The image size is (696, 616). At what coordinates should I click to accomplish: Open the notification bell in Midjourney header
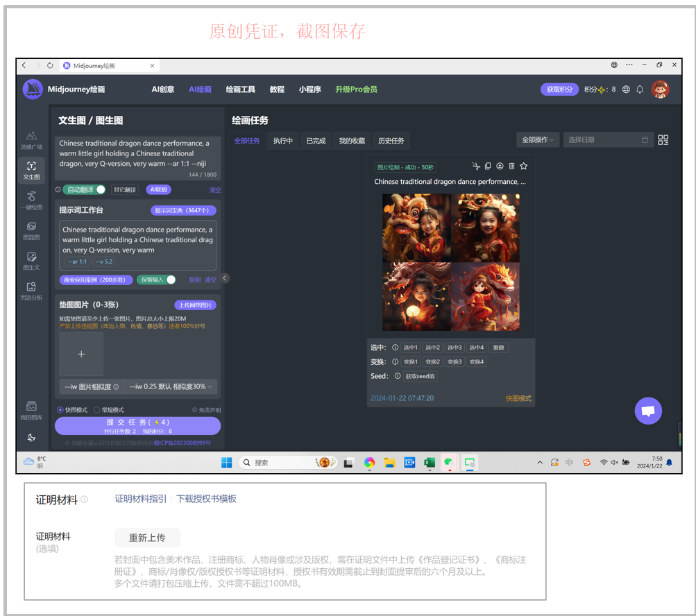point(640,89)
